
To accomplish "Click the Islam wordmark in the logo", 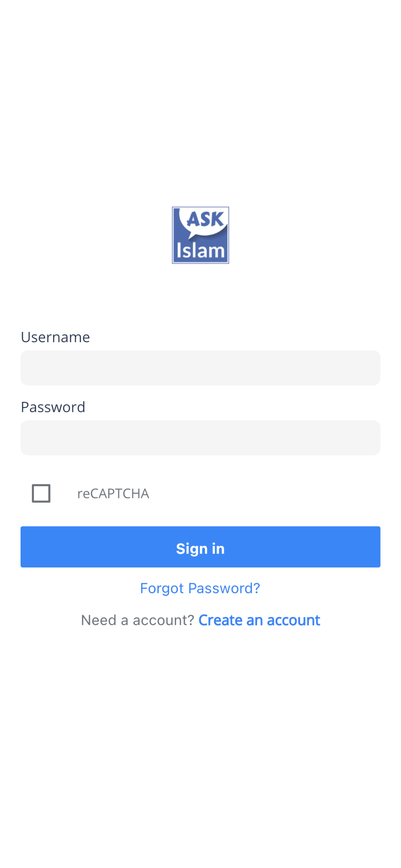I will coord(200,250).
